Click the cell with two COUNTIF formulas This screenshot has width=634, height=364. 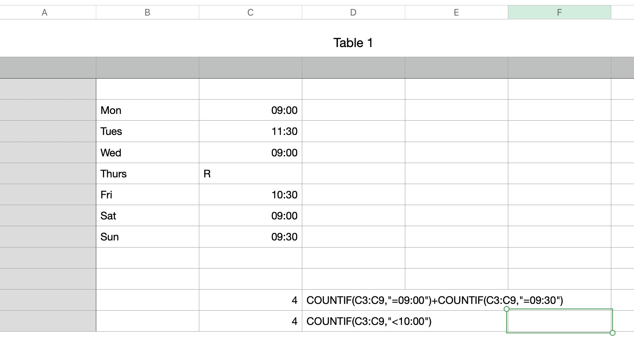[435, 300]
